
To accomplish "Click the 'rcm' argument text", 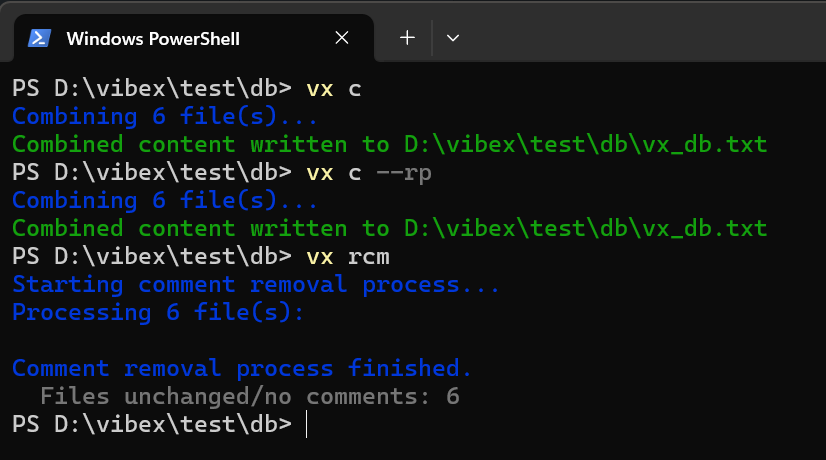I will (x=369, y=257).
